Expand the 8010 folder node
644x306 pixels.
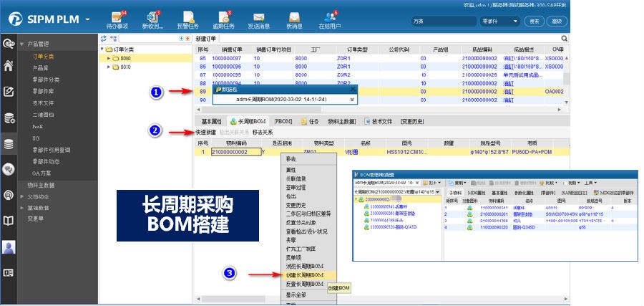pos(109,67)
